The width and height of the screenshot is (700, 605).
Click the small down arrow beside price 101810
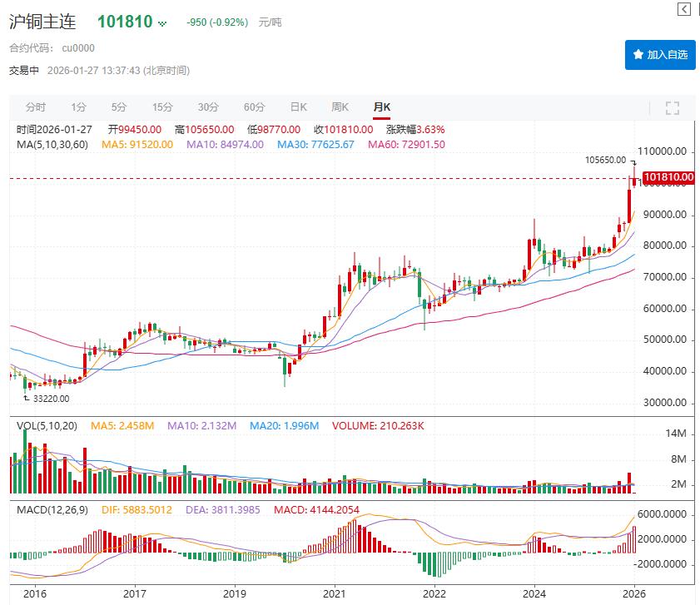[x=161, y=23]
